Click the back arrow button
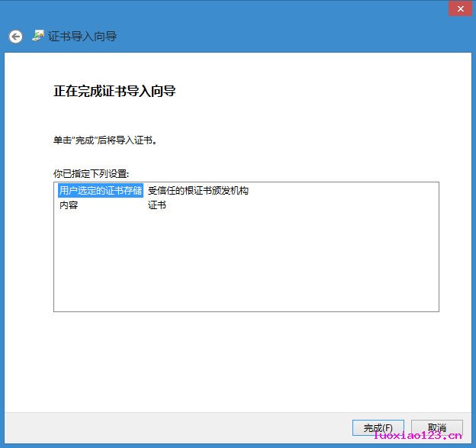This screenshot has width=476, height=448. click(15, 37)
